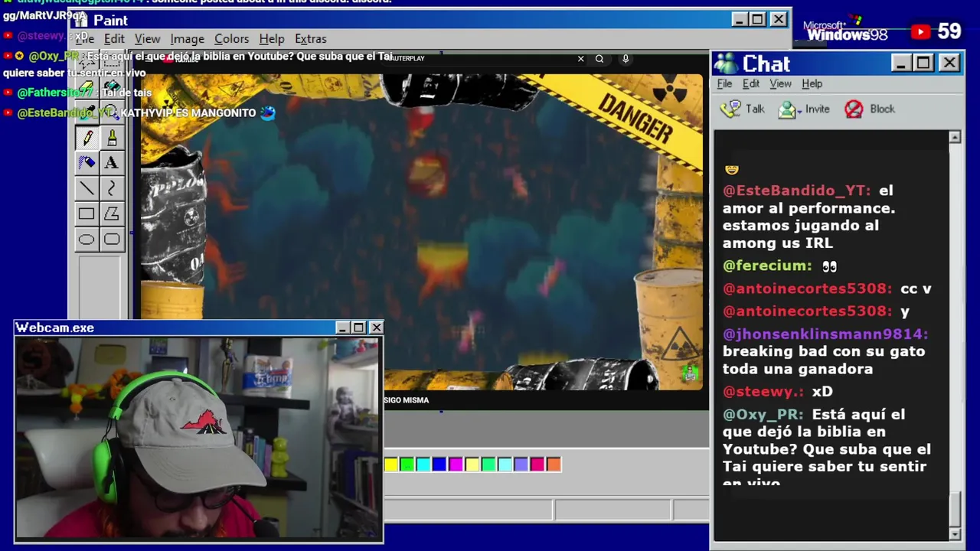Screen dimensions: 980x551
Task: Open the Colors menu in Paint
Action: pyautogui.click(x=231, y=39)
